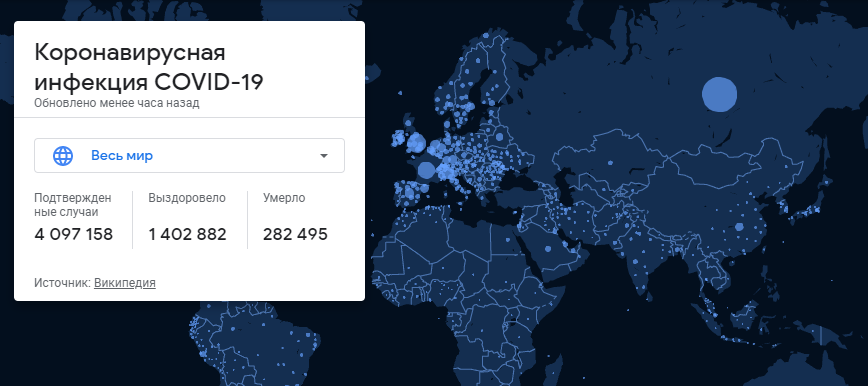The height and width of the screenshot is (386, 868).
Task: Click the "Коронавирусная инфекция COVID-19" heading
Action: point(149,68)
